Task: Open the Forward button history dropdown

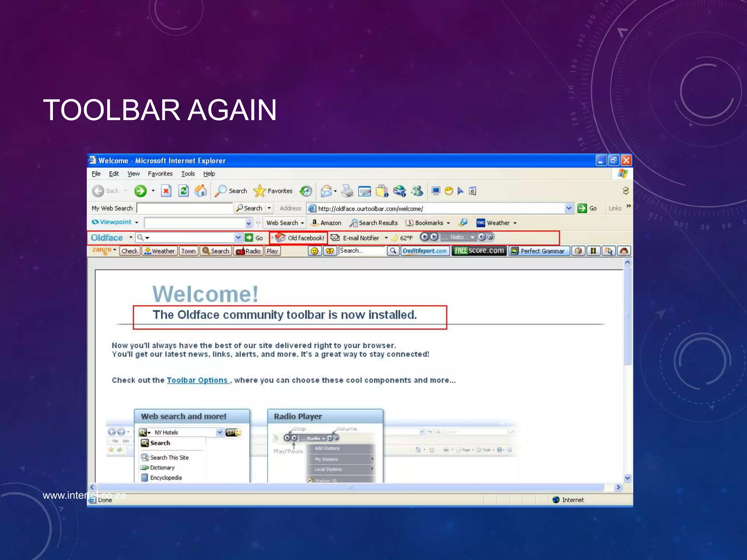Action: point(153,191)
